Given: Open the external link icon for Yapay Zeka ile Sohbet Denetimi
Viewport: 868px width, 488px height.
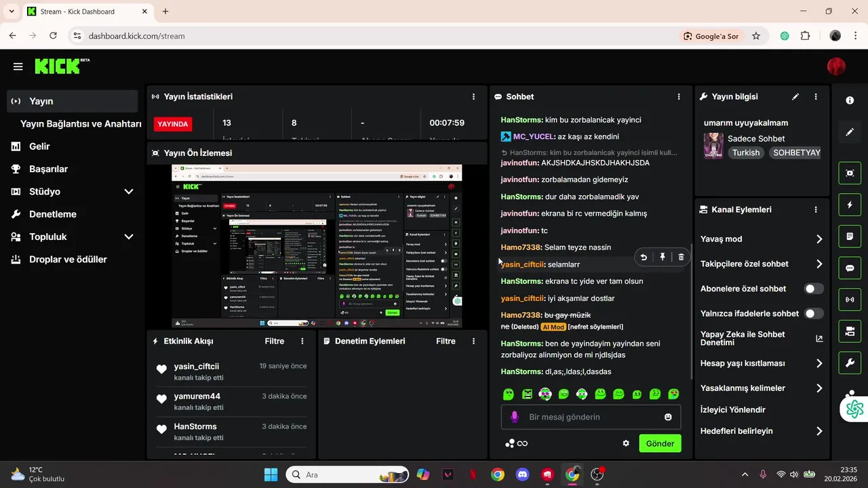Looking at the screenshot, I should point(819,338).
